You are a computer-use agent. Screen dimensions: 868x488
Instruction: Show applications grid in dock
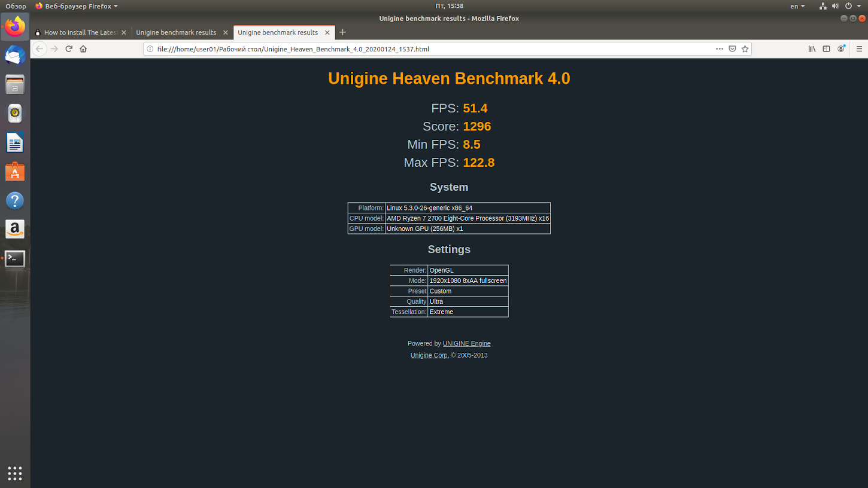coord(15,473)
